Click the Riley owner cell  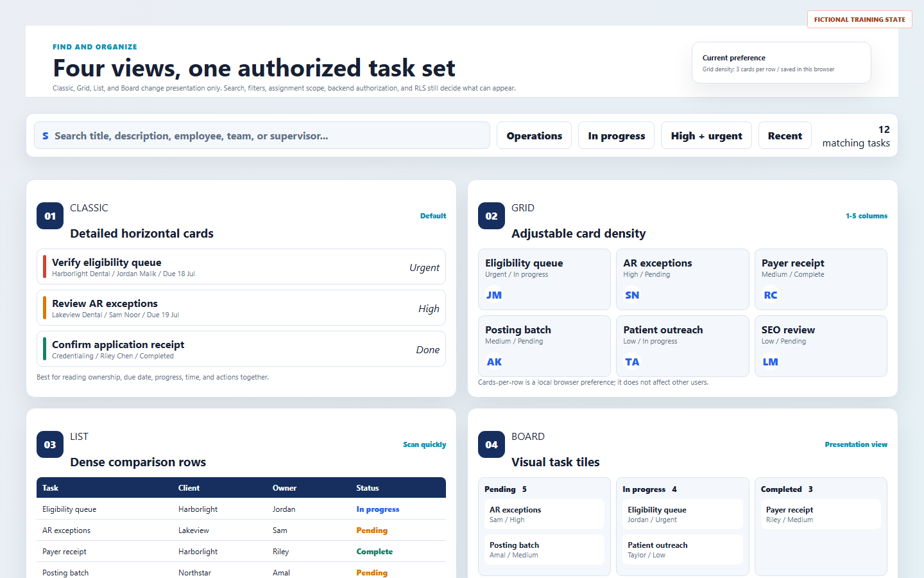(x=280, y=552)
